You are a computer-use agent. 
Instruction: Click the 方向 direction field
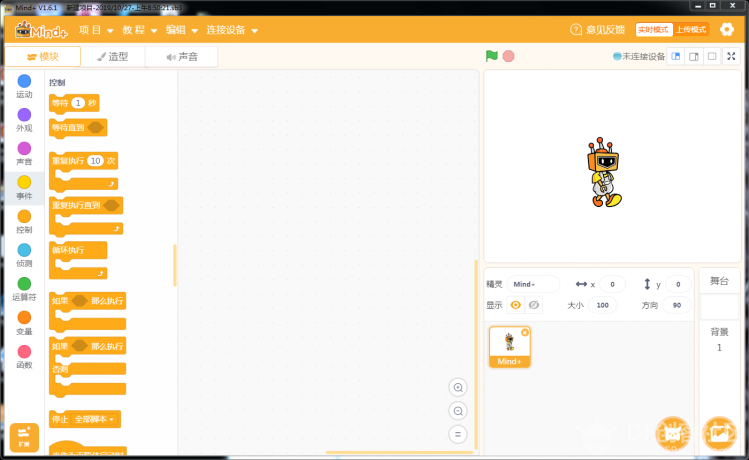(x=676, y=305)
